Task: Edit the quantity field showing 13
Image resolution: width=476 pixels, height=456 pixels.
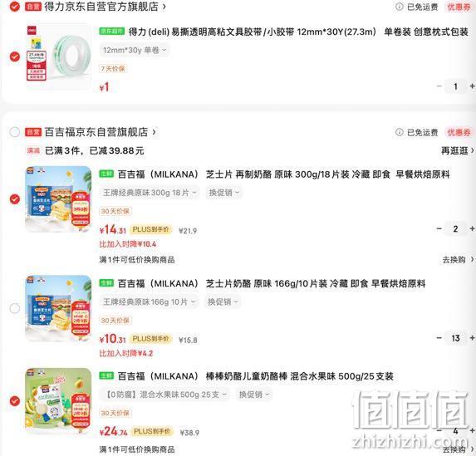Action: click(455, 338)
